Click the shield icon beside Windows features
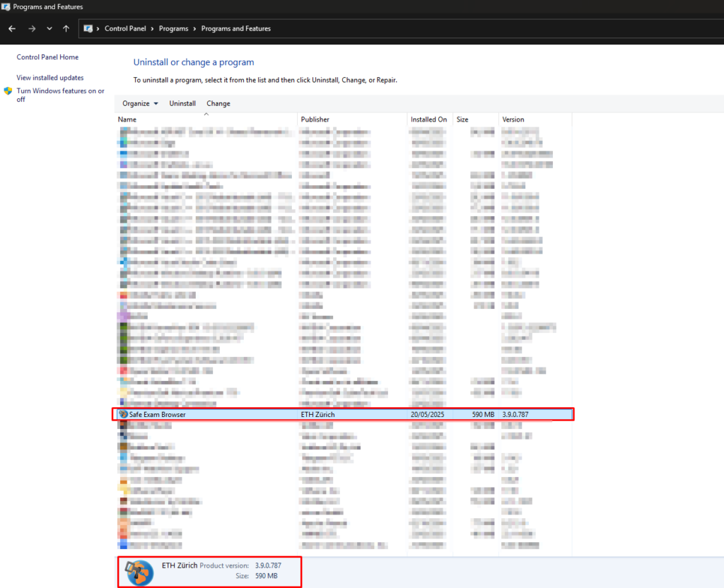724x588 pixels. point(8,91)
